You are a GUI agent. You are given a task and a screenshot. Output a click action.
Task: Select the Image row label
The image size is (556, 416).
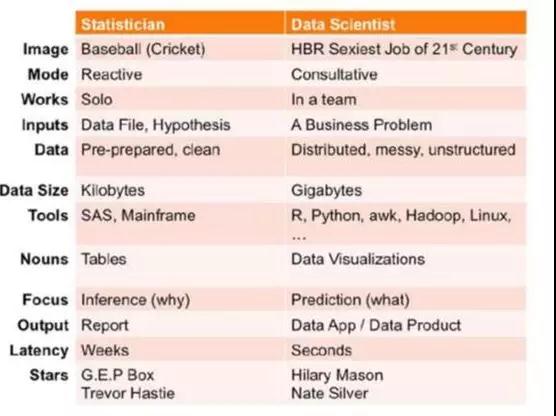[x=46, y=49]
